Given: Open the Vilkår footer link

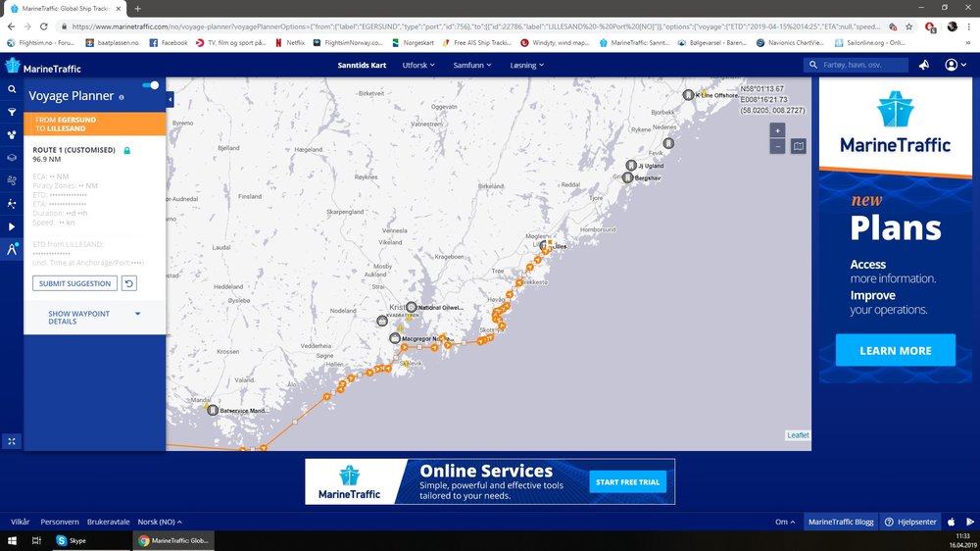Looking at the screenshot, I should (x=20, y=522).
